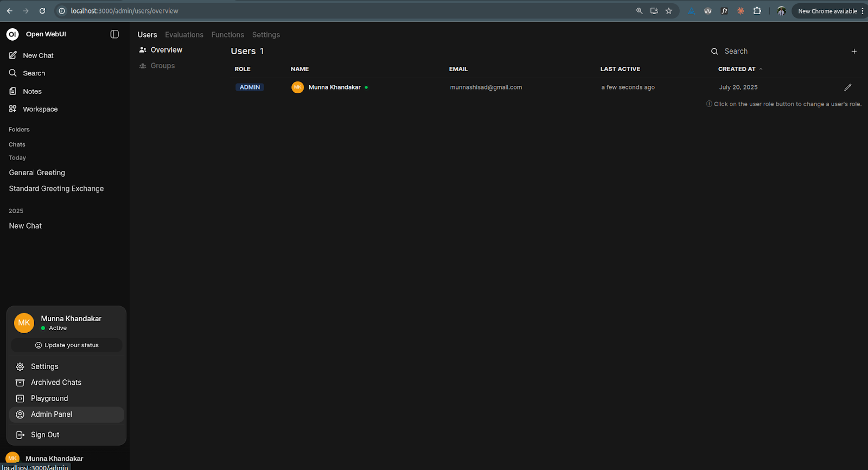Screen dimensions: 868x470
Task: Click Update your status button
Action: (67, 345)
